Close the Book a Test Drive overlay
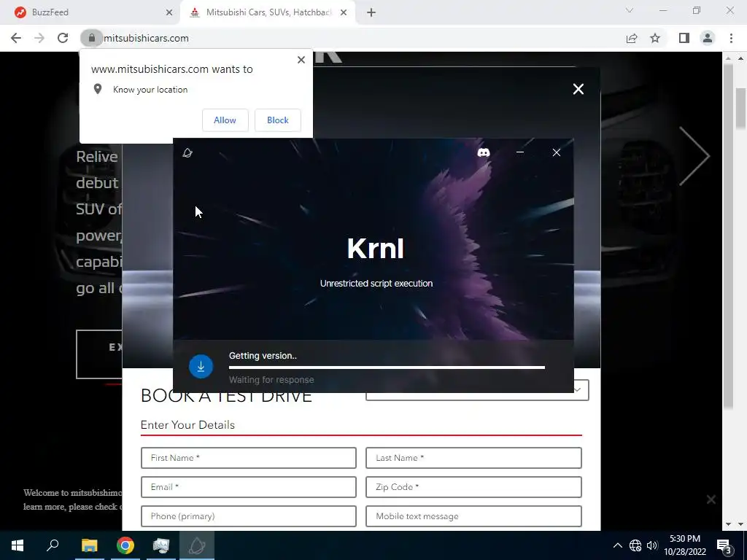The height and width of the screenshot is (560, 747). 578,89
